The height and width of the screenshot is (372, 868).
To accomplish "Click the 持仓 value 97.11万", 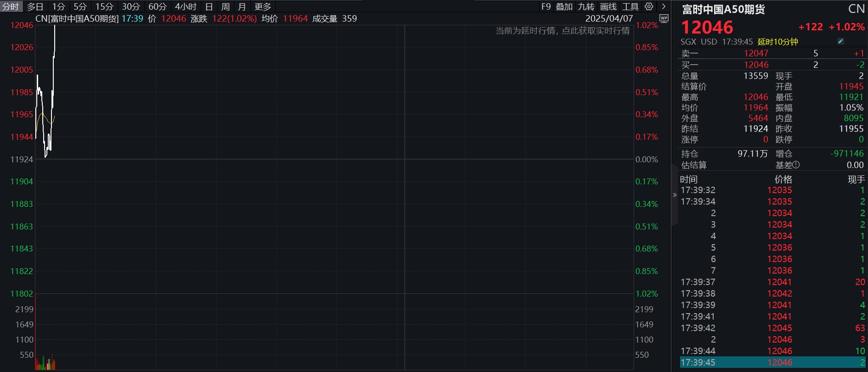I will (753, 154).
